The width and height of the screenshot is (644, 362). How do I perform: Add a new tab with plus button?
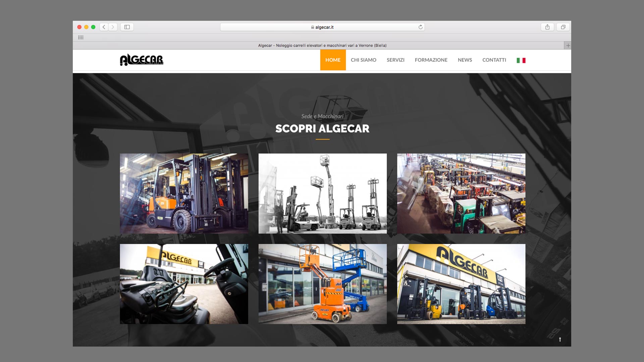point(568,46)
